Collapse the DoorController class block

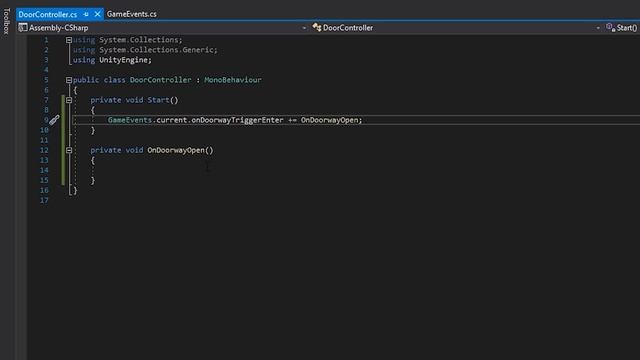click(69, 80)
